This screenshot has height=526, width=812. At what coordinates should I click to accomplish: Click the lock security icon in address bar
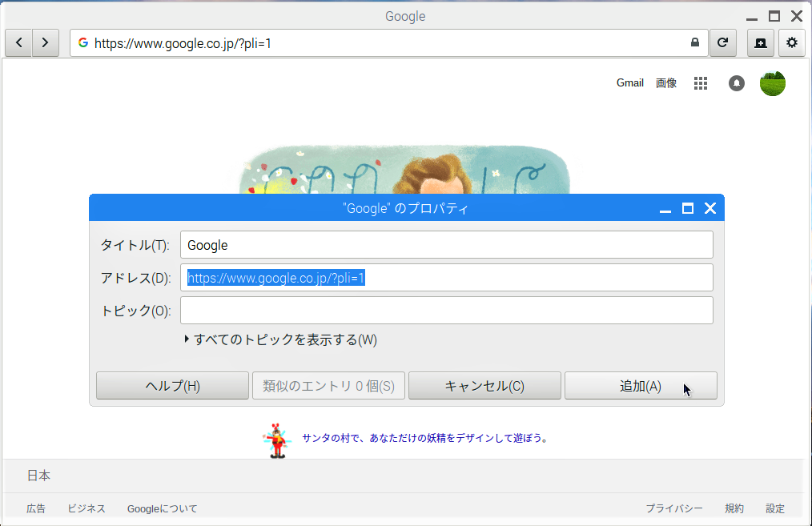click(x=695, y=42)
